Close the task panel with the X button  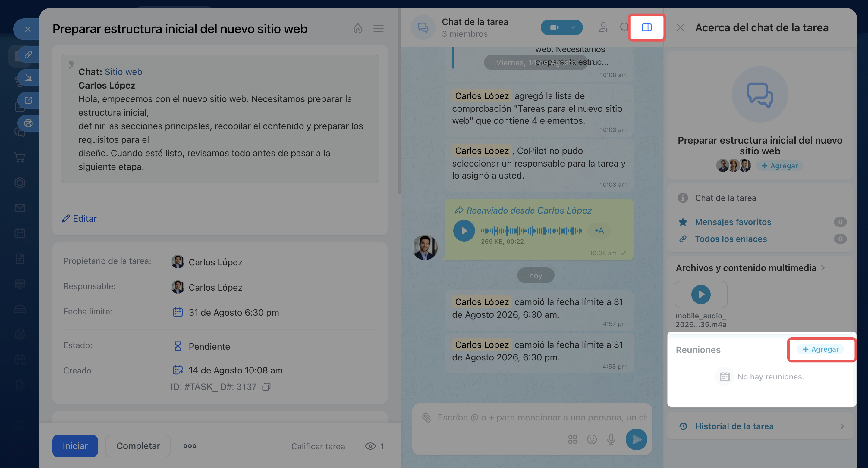pyautogui.click(x=27, y=29)
